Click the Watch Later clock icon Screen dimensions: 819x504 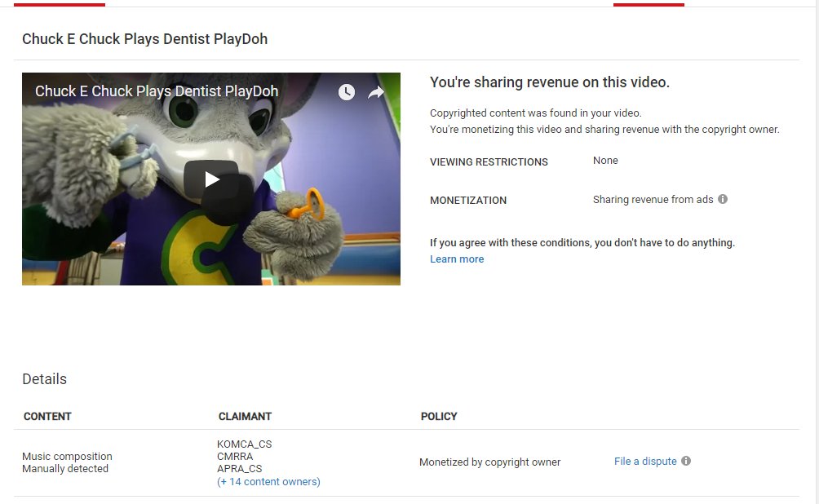click(x=347, y=92)
